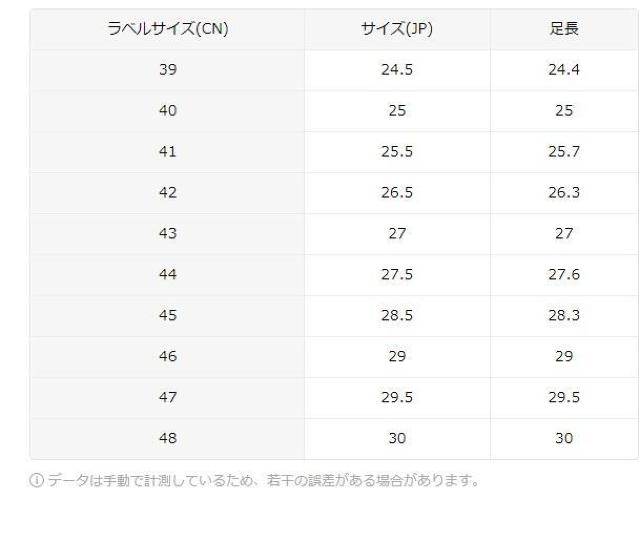Select label size 42 cell
The height and width of the screenshot is (540, 640).
168,193
